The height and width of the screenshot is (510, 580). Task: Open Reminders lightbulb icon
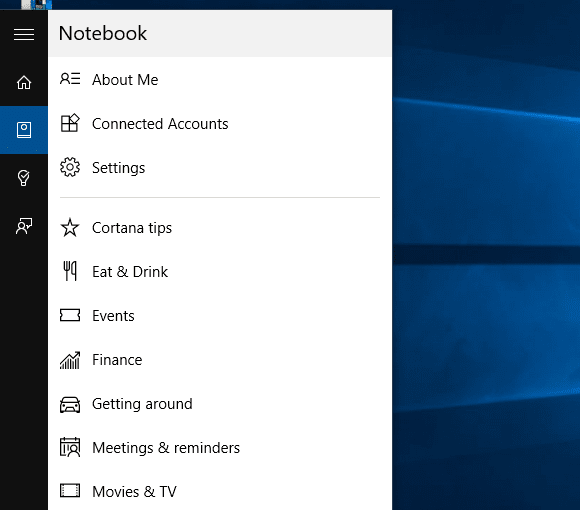(24, 178)
